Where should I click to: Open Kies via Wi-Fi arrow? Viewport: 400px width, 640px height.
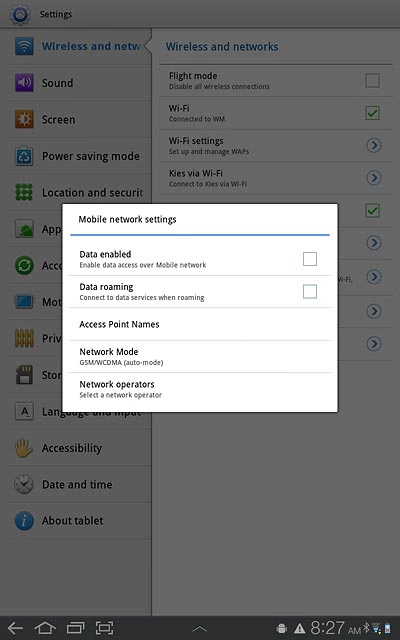[x=374, y=178]
